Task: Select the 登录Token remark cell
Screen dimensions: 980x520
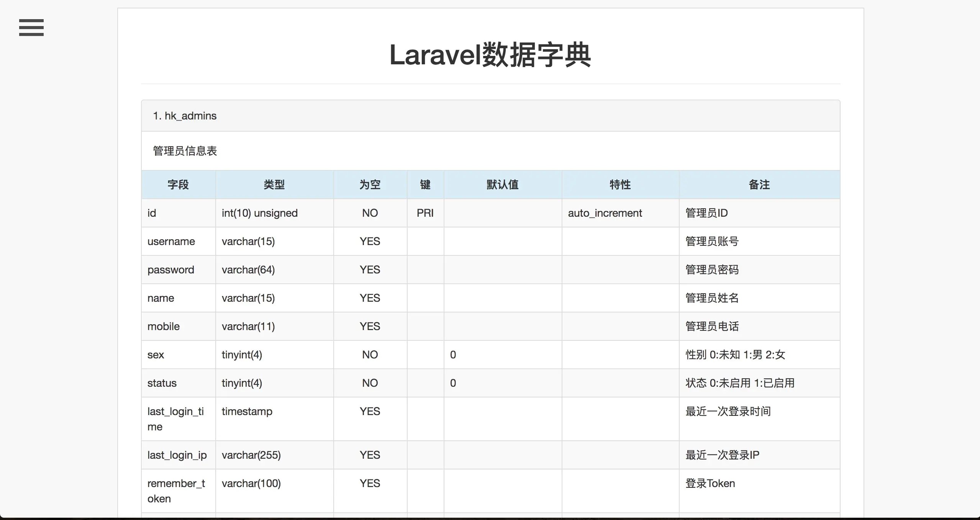Action: pyautogui.click(x=710, y=483)
